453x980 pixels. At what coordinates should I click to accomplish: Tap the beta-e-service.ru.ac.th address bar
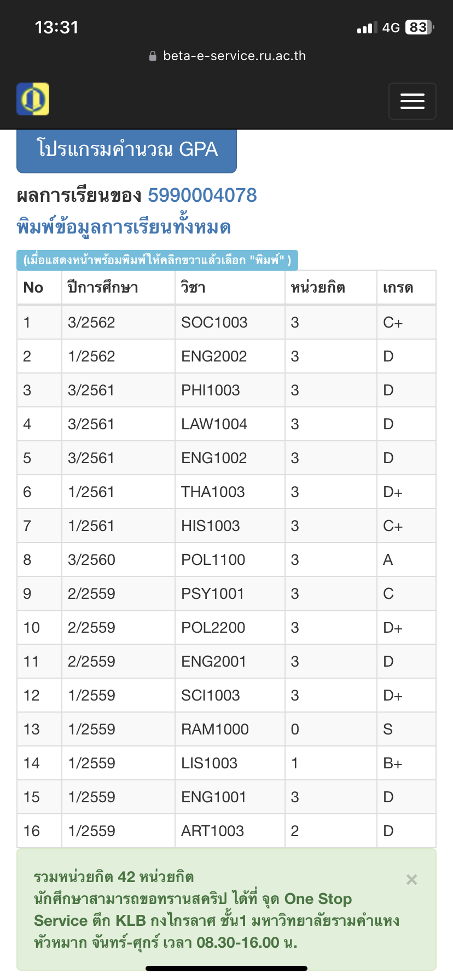click(x=226, y=56)
